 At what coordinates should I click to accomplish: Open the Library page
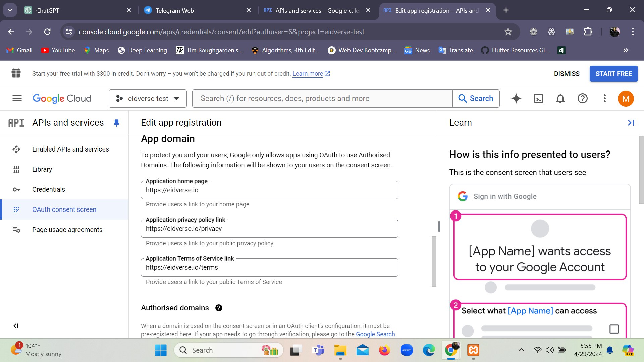pyautogui.click(x=64, y=169)
